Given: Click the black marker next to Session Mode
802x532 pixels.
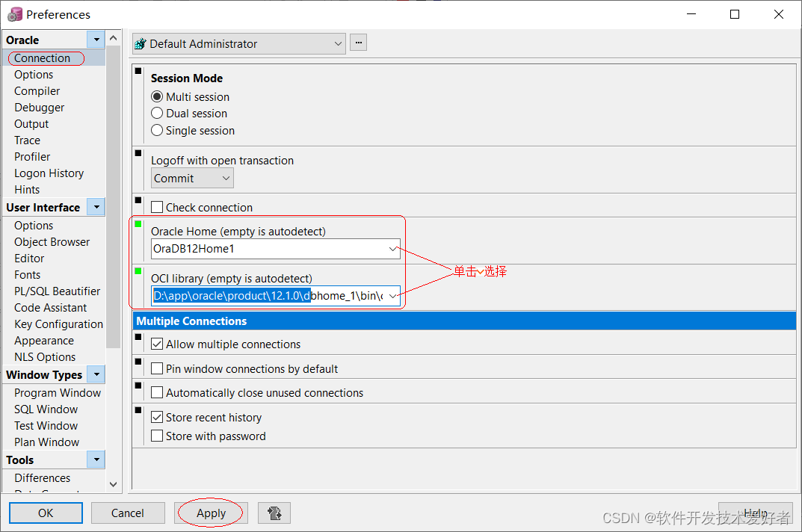Looking at the screenshot, I should coord(138,71).
